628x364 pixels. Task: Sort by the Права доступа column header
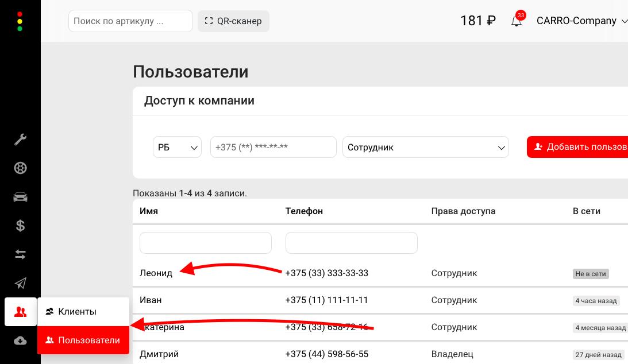click(x=464, y=211)
